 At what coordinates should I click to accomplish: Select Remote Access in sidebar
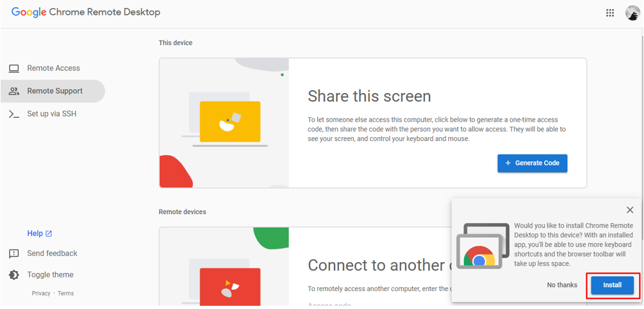coord(53,69)
